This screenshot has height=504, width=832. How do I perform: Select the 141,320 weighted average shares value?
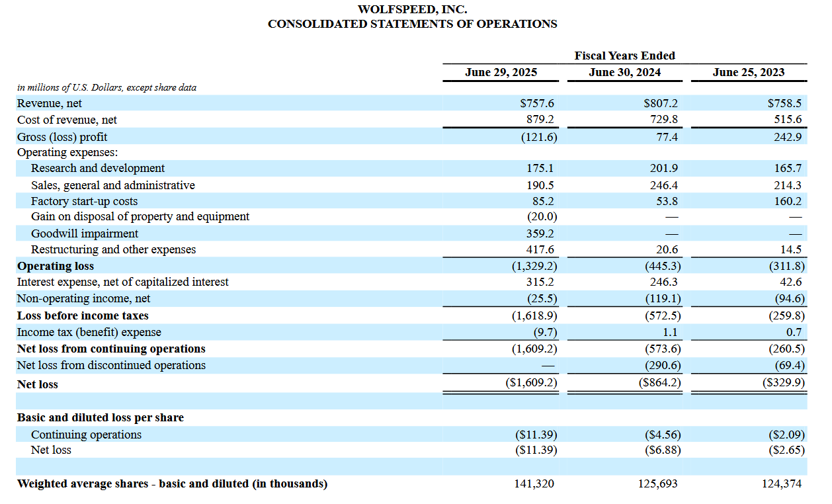click(534, 483)
